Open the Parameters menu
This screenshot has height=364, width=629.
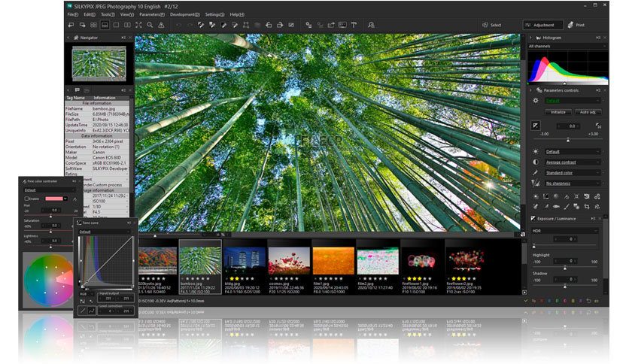tap(152, 14)
